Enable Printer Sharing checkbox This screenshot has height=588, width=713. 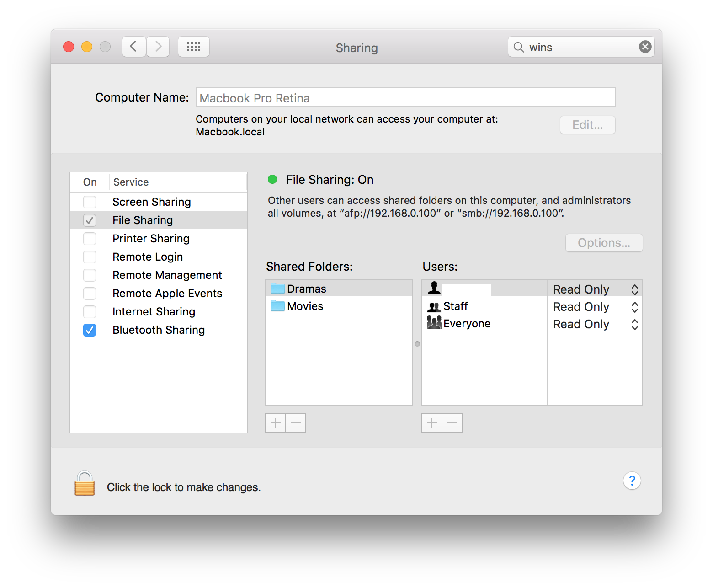click(90, 239)
